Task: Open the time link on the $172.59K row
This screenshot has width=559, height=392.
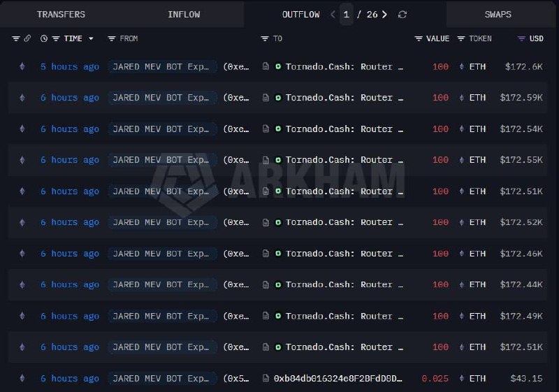Action: pyautogui.click(x=70, y=98)
